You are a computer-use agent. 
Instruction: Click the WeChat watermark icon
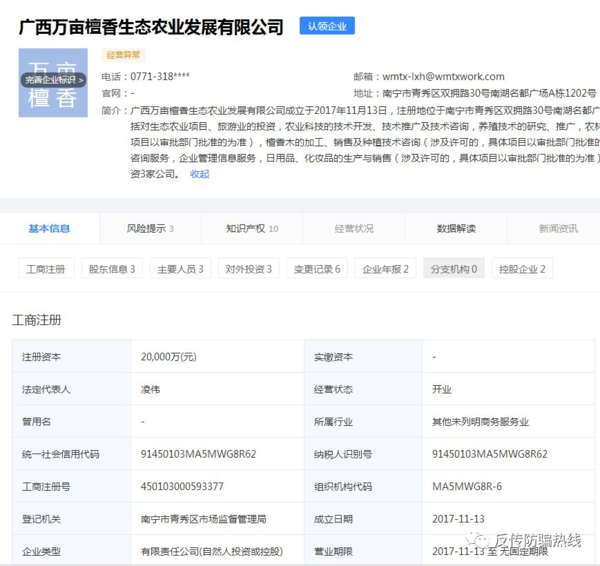468,540
